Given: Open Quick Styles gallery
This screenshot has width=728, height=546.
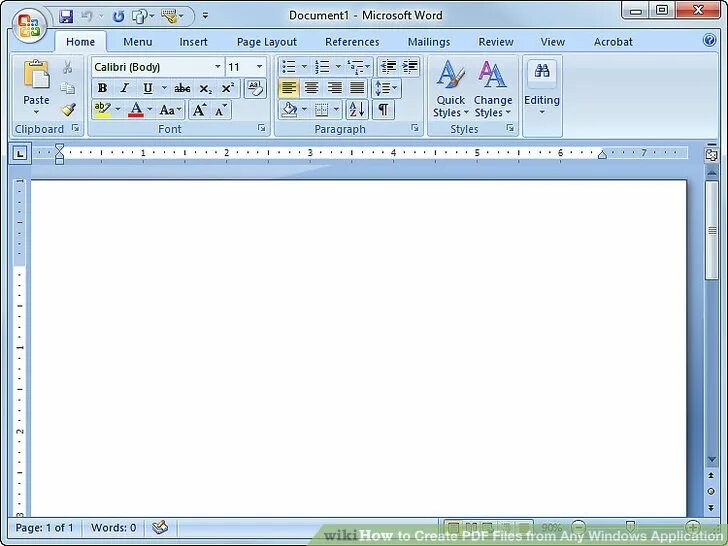Looking at the screenshot, I should (450, 88).
